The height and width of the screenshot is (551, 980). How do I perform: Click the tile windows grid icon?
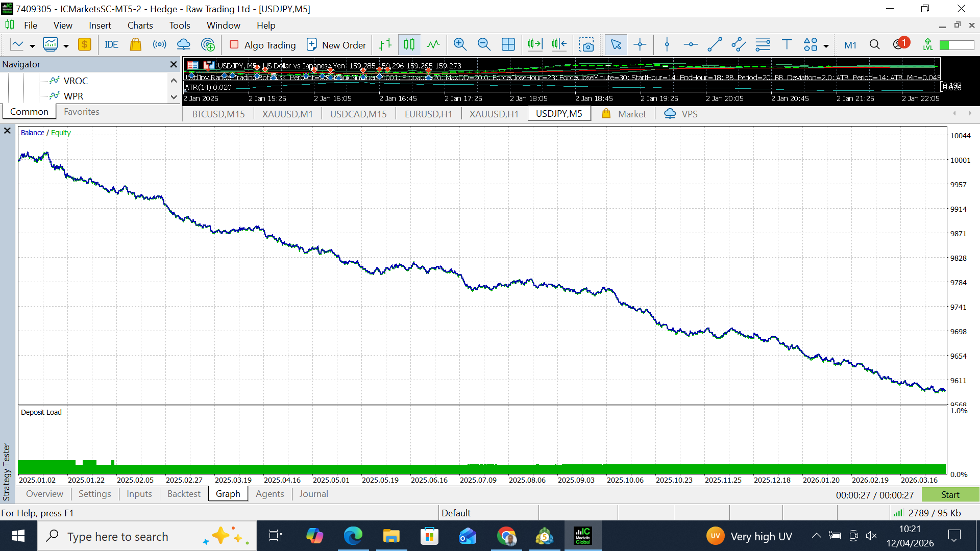508,45
